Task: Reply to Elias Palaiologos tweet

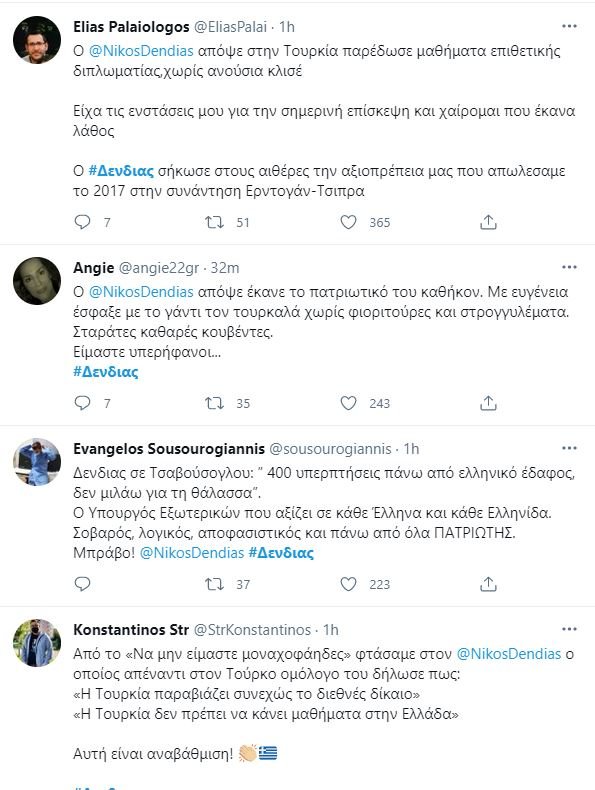Action: click(x=83, y=222)
